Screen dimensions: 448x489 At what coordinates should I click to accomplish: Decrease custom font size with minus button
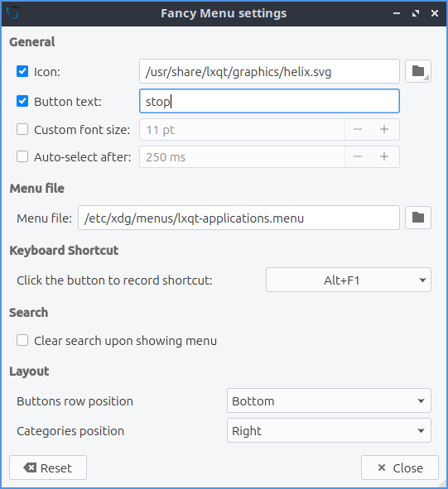click(358, 129)
